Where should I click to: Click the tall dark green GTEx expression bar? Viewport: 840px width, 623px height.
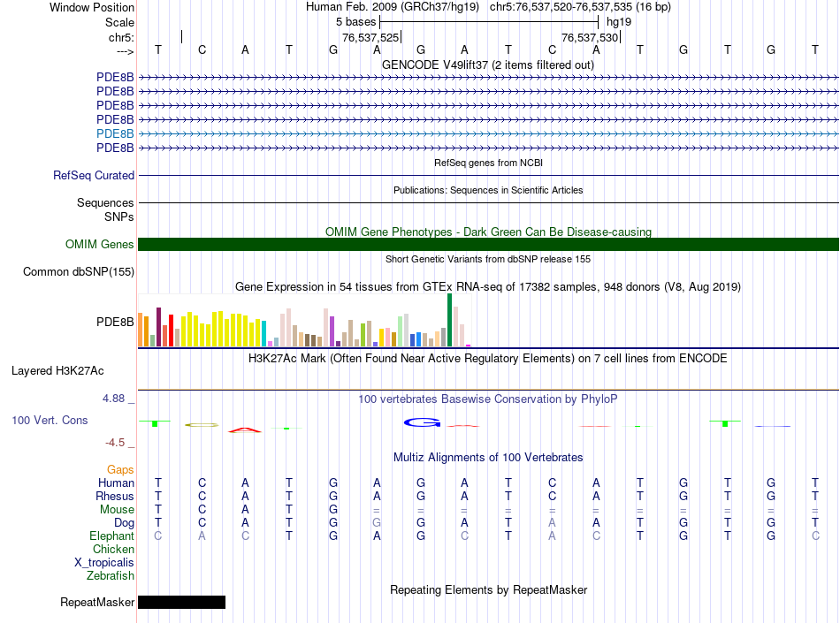click(449, 320)
